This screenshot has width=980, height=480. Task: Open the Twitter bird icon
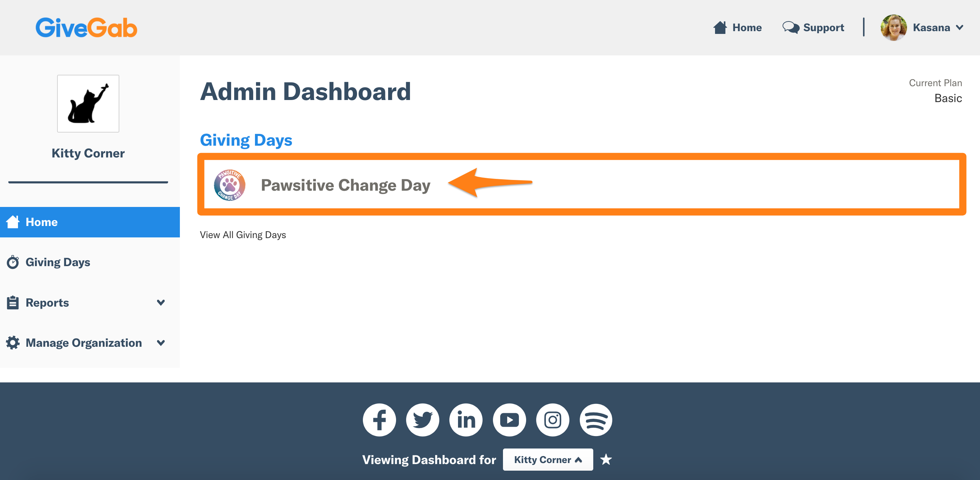pos(422,420)
